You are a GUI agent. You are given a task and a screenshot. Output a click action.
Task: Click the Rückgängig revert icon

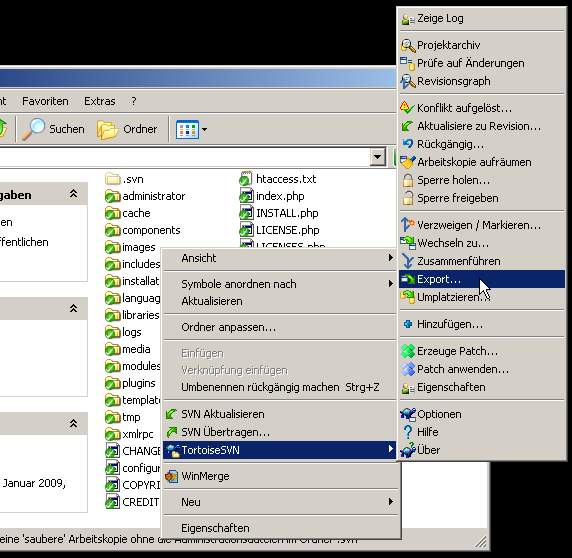[408, 144]
